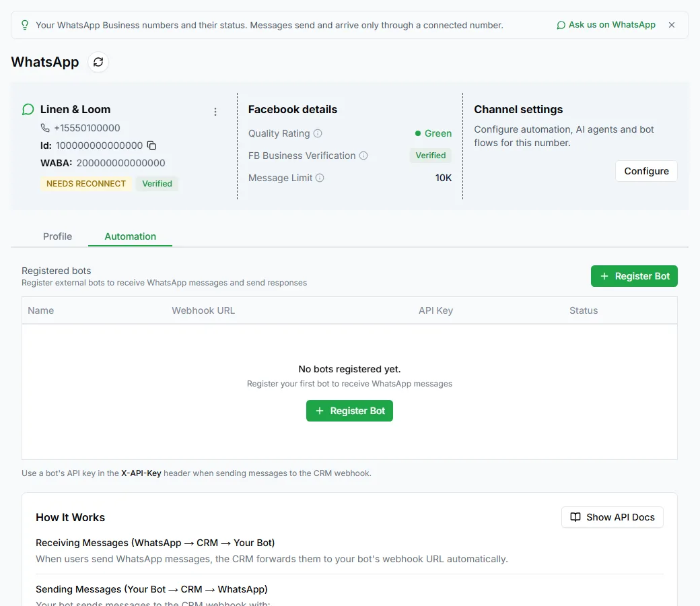The height and width of the screenshot is (606, 700).
Task: Select the Automation tab
Action: [x=131, y=236]
